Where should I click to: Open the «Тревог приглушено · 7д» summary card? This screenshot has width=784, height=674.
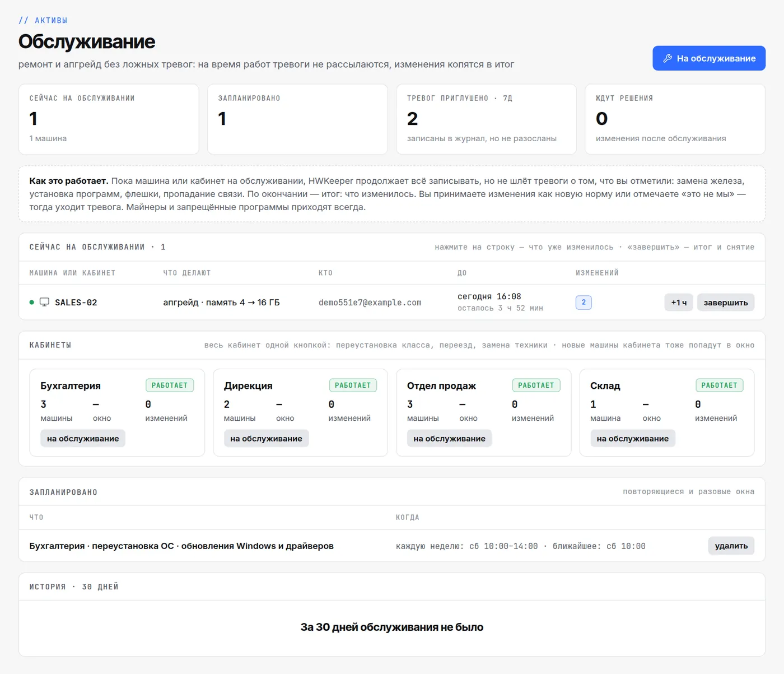(486, 119)
